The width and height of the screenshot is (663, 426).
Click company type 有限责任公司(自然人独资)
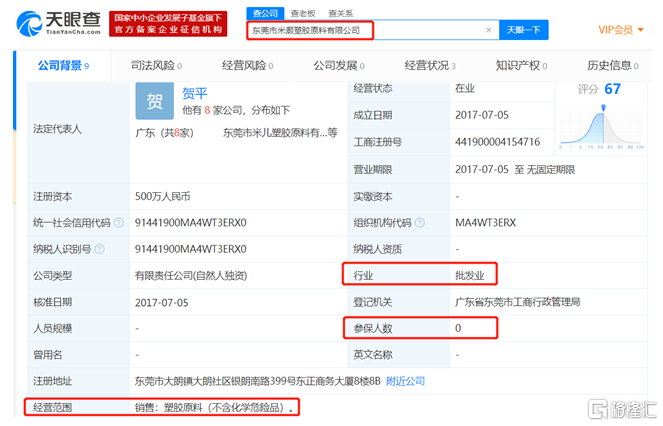(191, 276)
